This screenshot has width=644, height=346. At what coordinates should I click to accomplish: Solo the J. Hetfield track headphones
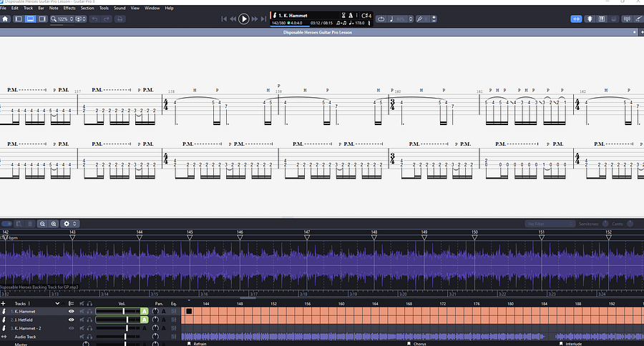pyautogui.click(x=89, y=320)
